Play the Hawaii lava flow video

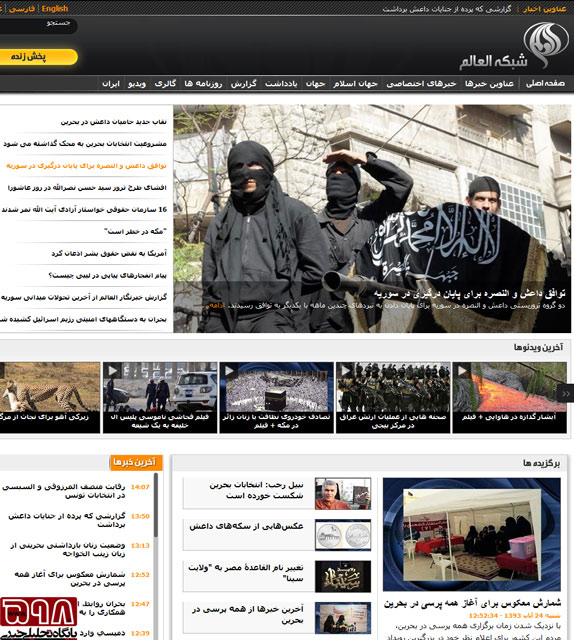tap(509, 387)
